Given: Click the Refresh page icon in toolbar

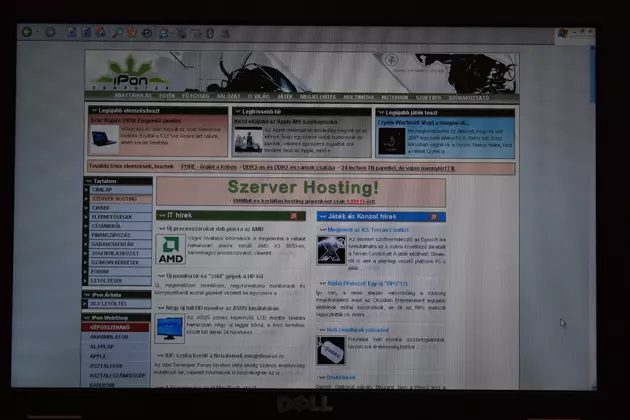Looking at the screenshot, I should (86, 32).
